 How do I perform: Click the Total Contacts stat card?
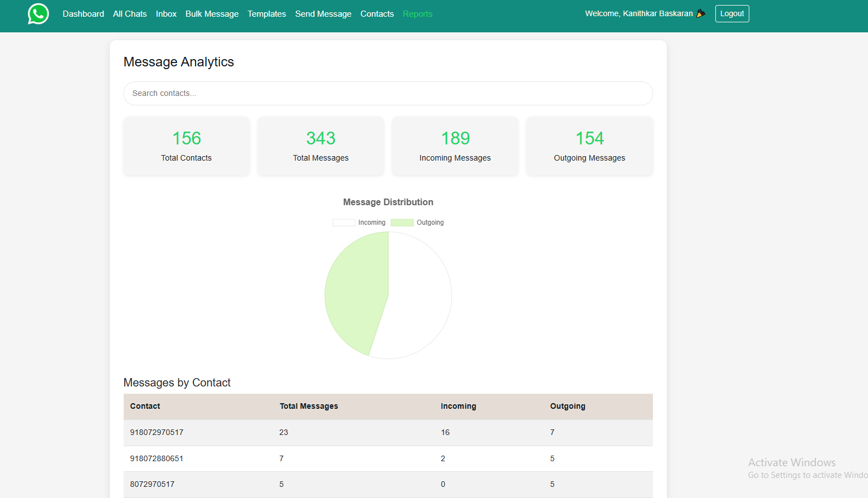coord(186,146)
